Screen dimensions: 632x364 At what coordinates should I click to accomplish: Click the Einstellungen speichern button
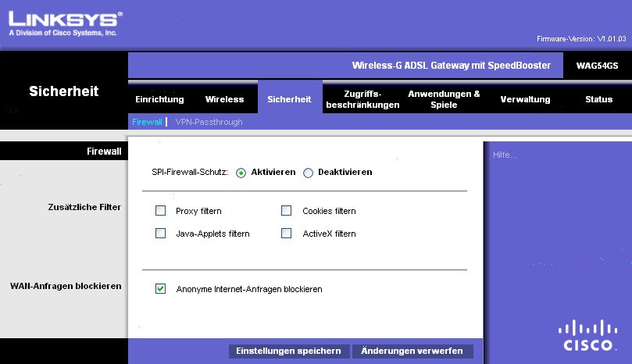pos(288,352)
